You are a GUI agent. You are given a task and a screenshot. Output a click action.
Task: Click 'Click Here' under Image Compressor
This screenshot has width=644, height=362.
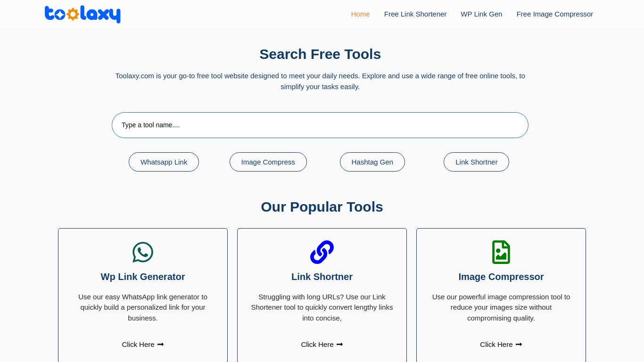(501, 345)
